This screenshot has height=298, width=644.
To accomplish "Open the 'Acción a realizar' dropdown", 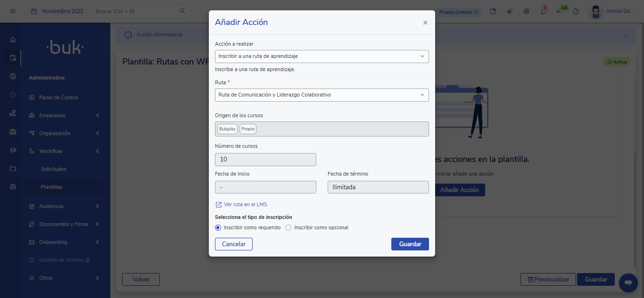I will pyautogui.click(x=322, y=56).
